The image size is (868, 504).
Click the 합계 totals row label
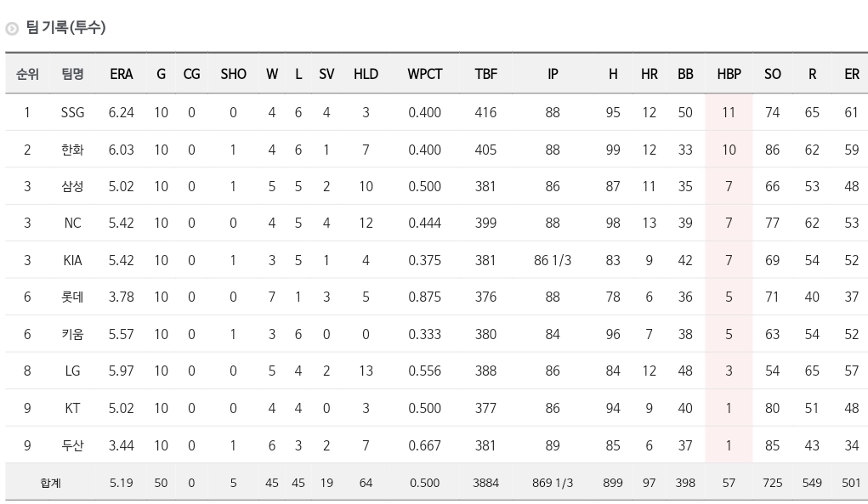[x=50, y=483]
